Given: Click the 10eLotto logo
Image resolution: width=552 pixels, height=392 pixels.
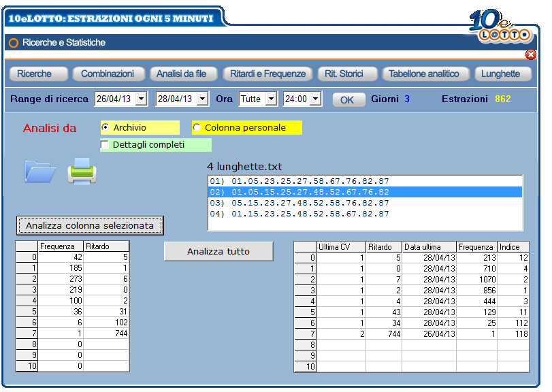Looking at the screenshot, I should click(x=501, y=26).
